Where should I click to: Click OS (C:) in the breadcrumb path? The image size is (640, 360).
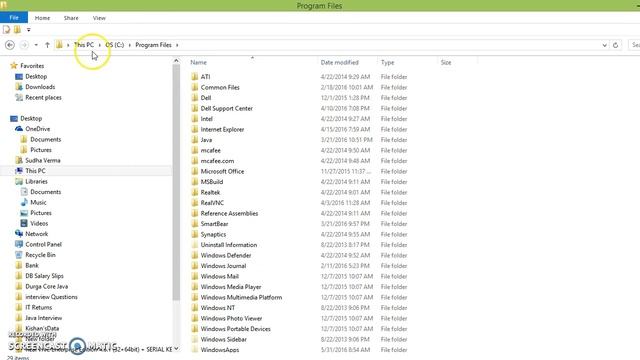[x=115, y=45]
